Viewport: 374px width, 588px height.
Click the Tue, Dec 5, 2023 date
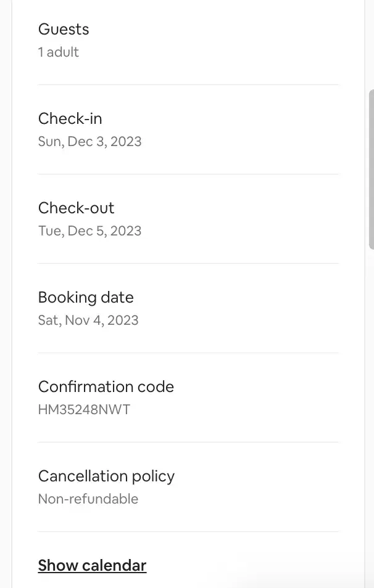point(89,231)
